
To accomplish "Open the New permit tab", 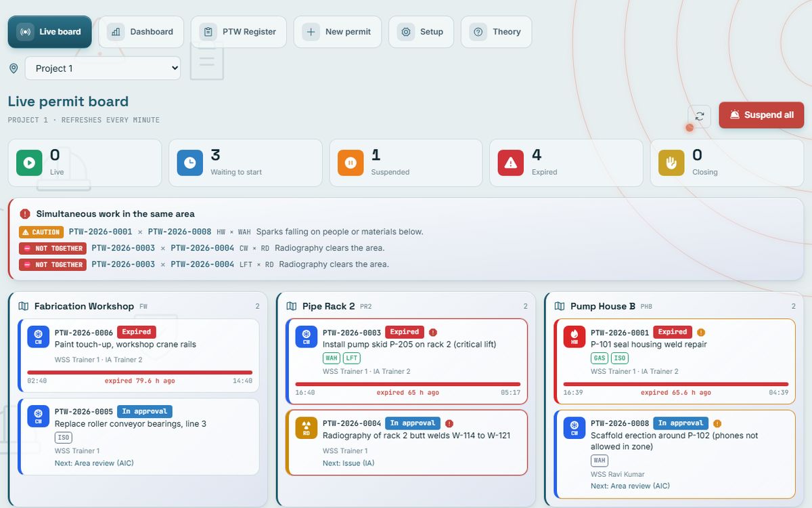I will click(x=338, y=32).
